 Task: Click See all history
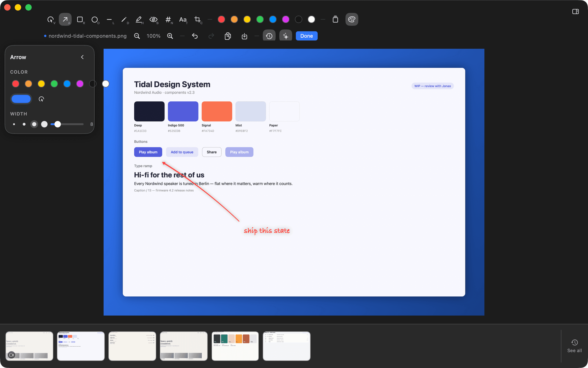574,346
